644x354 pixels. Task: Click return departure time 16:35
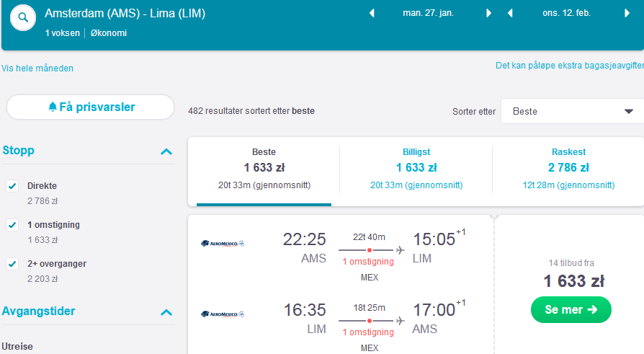[x=305, y=310]
